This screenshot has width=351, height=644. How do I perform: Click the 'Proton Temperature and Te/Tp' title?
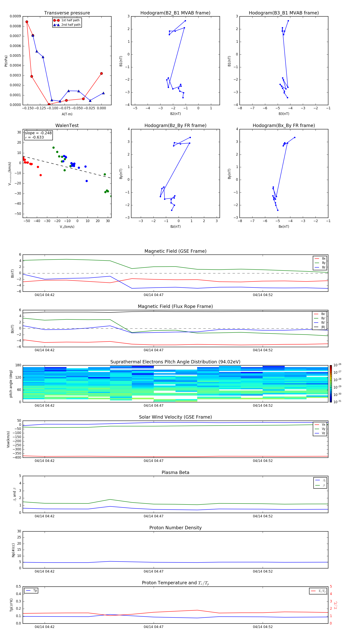coord(175,583)
